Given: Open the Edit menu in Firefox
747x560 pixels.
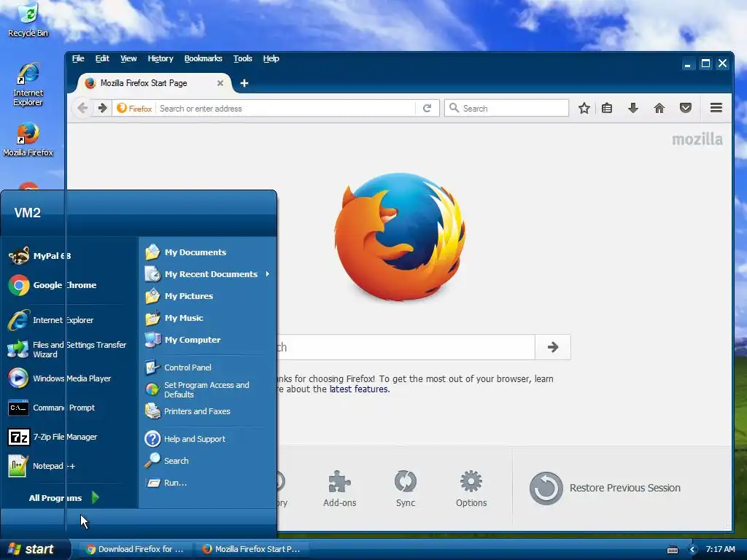Looking at the screenshot, I should [x=102, y=58].
